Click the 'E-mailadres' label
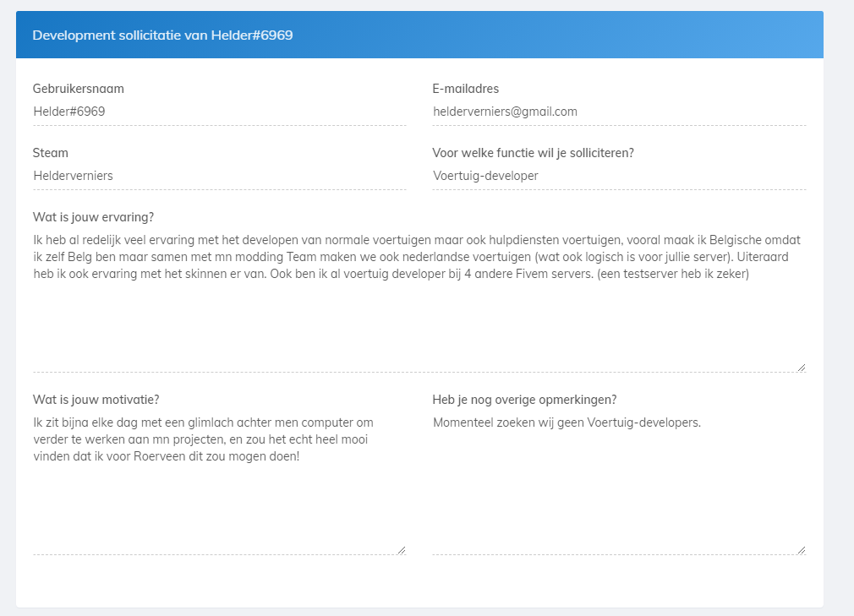 point(465,89)
